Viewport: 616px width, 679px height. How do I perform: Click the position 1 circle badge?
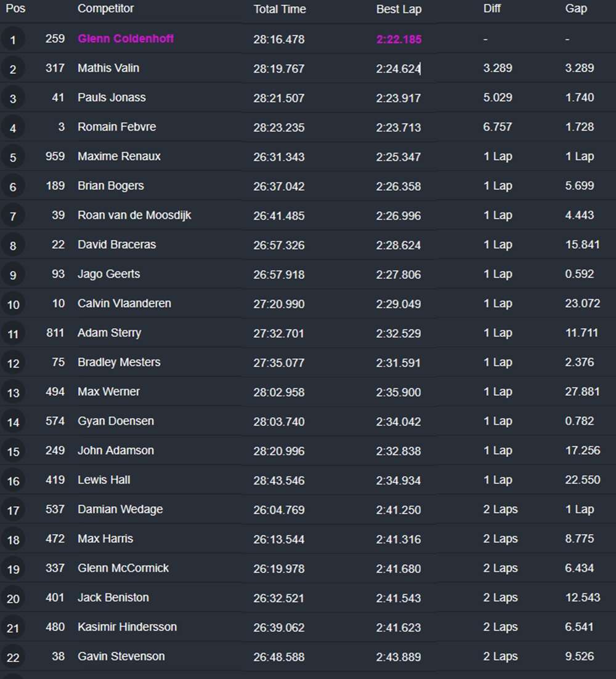(13, 41)
